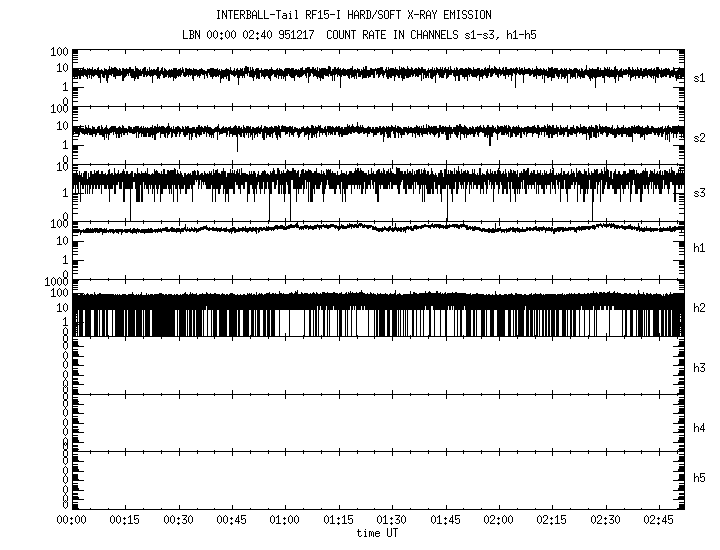Image resolution: width=720 pixels, height=550 pixels.
Task: Click the INTERBALL-Tail RF15-I plot title
Action: [x=368, y=15]
